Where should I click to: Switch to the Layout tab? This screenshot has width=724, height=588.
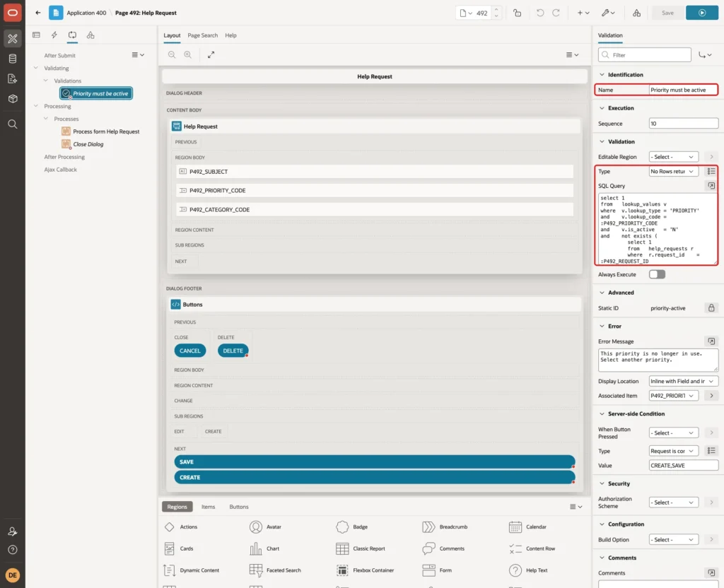pos(172,35)
